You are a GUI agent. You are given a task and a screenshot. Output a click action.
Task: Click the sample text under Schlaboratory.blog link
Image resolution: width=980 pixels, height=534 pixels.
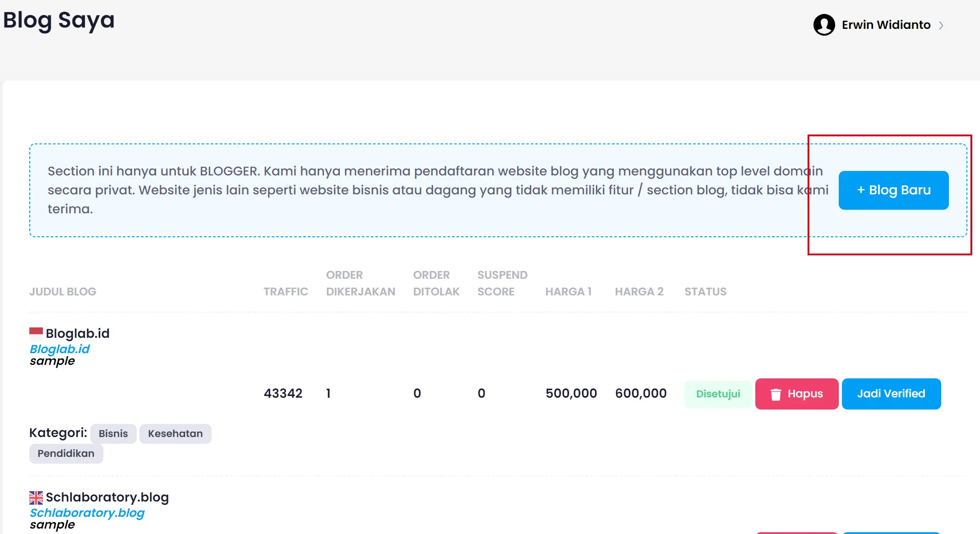tap(52, 525)
